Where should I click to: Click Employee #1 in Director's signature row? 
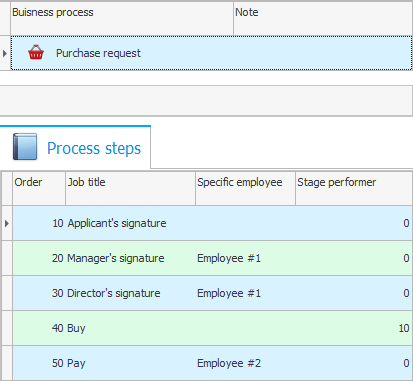click(x=229, y=293)
